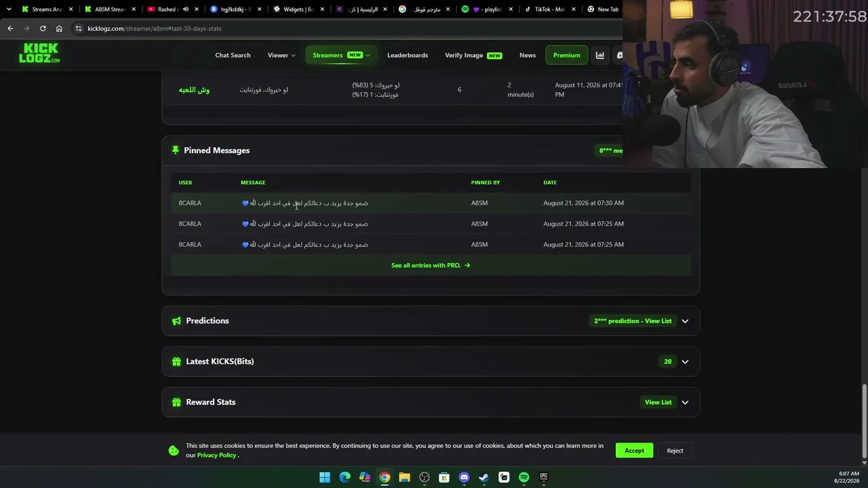Viewport: 868px width, 488px height.
Task: Click the KickLogz logo
Action: point(39,53)
